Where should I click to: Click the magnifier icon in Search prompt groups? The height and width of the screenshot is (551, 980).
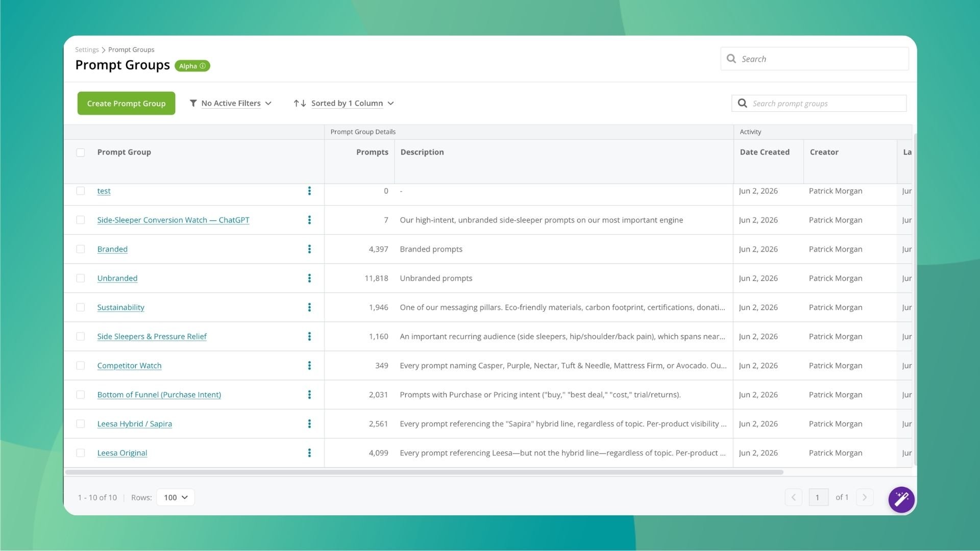[x=743, y=103]
